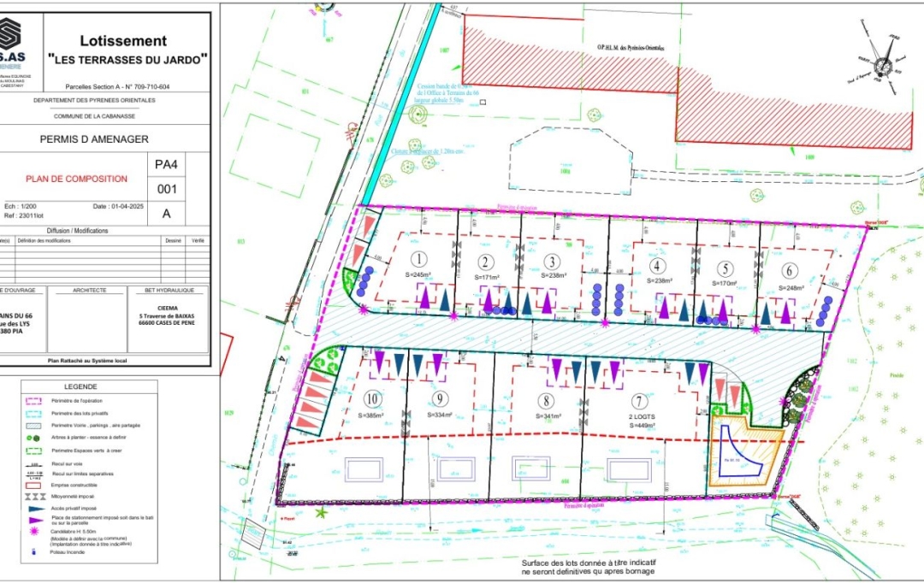Image resolution: width=924 pixels, height=583 pixels.
Task: Click the '001' sheet number cell
Action: pyautogui.click(x=166, y=189)
